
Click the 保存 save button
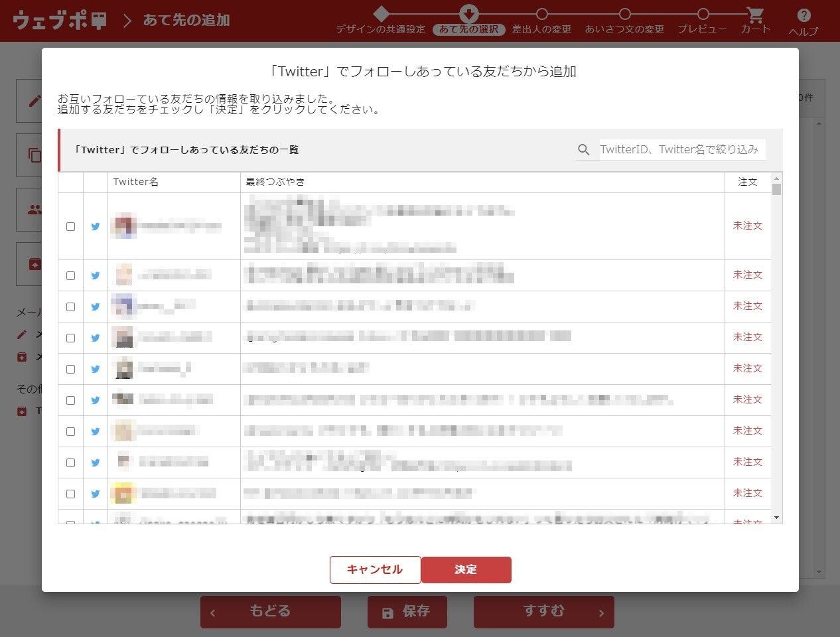[x=407, y=612]
